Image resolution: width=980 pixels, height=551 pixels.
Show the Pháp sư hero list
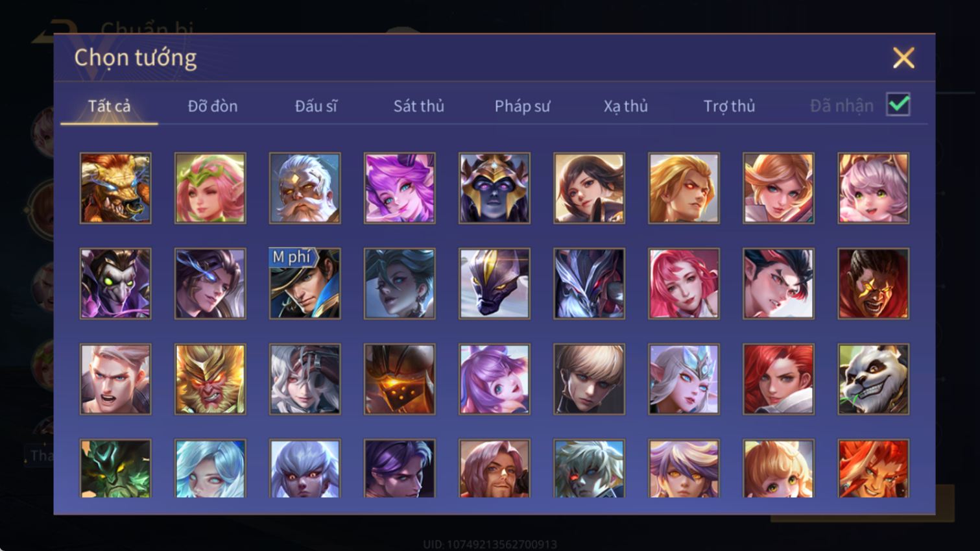tap(522, 106)
